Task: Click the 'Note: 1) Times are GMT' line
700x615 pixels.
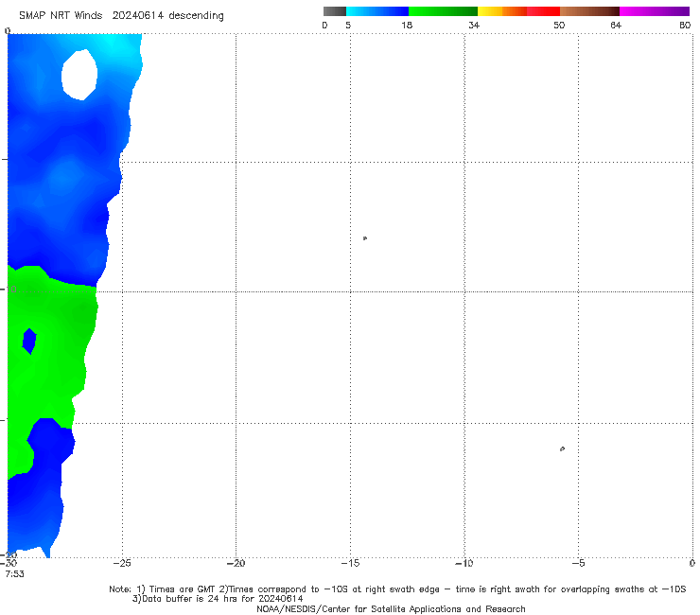Action: click(x=397, y=589)
